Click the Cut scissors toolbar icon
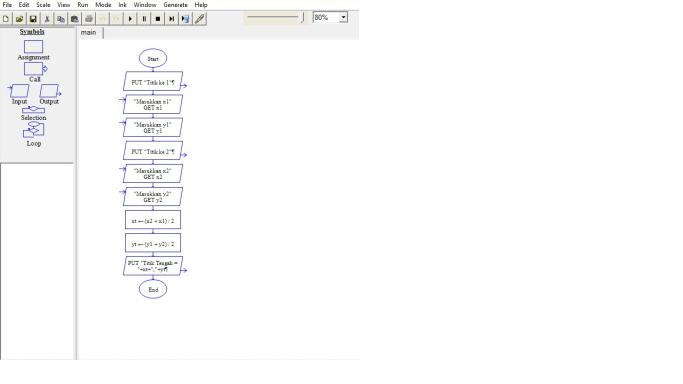683x384 pixels. 47,19
